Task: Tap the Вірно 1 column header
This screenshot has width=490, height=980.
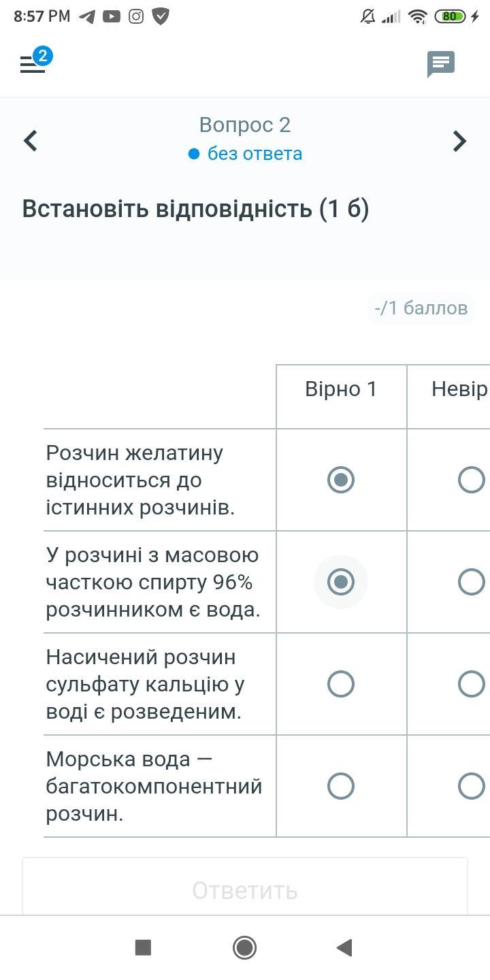Action: pos(341,389)
